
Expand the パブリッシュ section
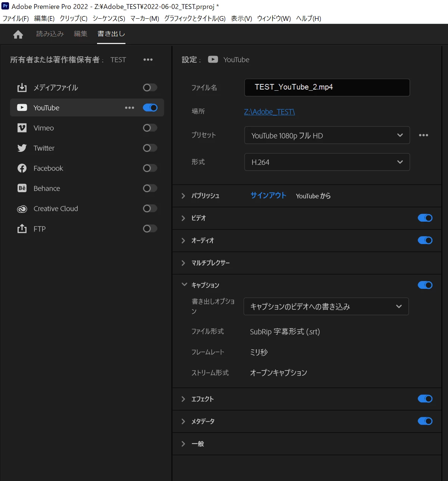pyautogui.click(x=183, y=196)
